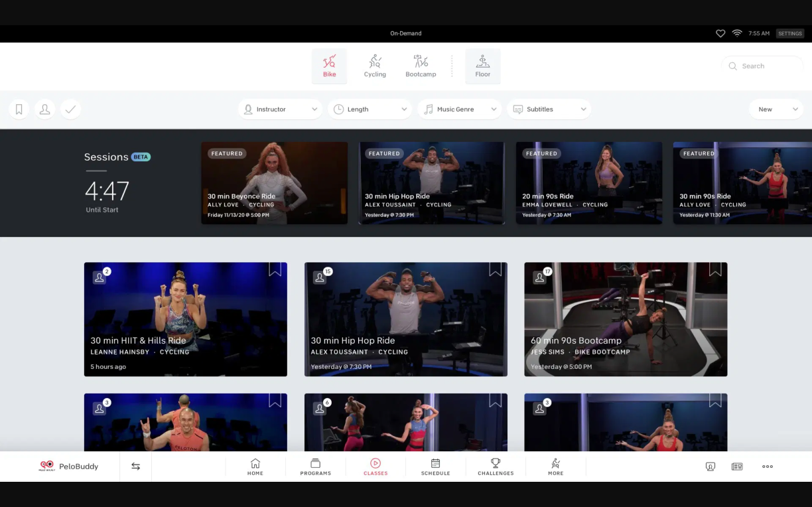Open Classes in bottom navigation
812x507 pixels.
pyautogui.click(x=375, y=467)
